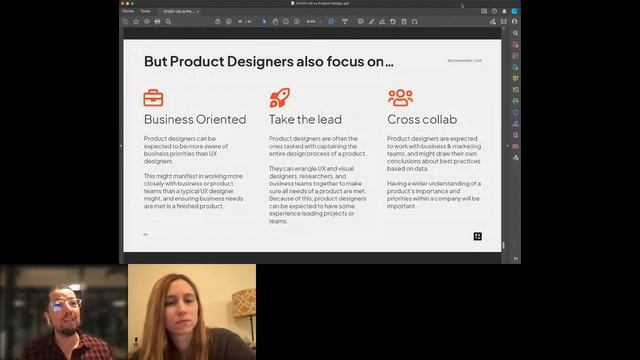The image size is (640, 360).
Task: Choose the arrow selection tool
Action: 264,21
